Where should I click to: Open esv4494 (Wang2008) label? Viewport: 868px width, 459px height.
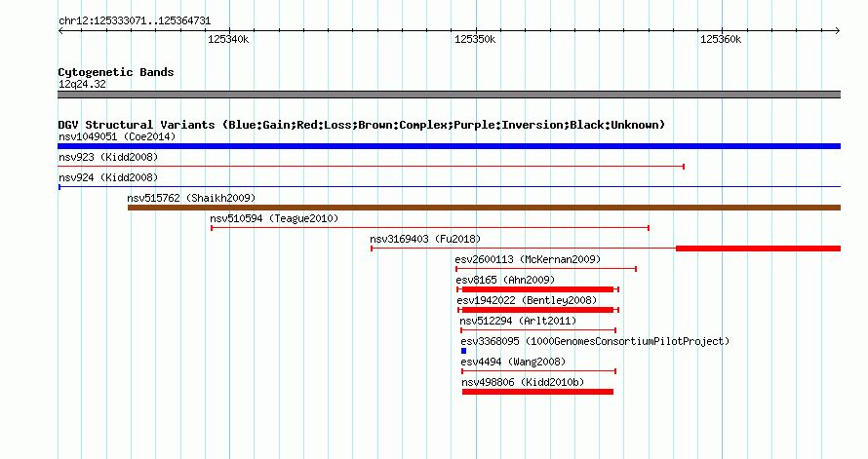pos(513,362)
